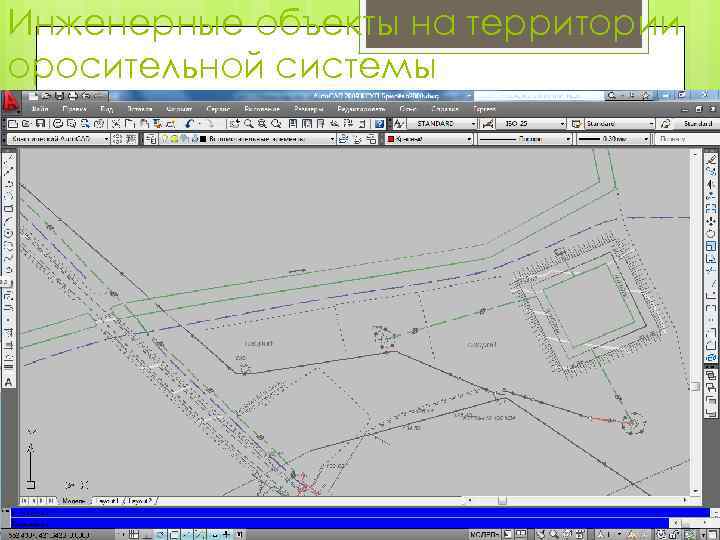
Task: Open the Рисование menu
Action: [x=262, y=109]
